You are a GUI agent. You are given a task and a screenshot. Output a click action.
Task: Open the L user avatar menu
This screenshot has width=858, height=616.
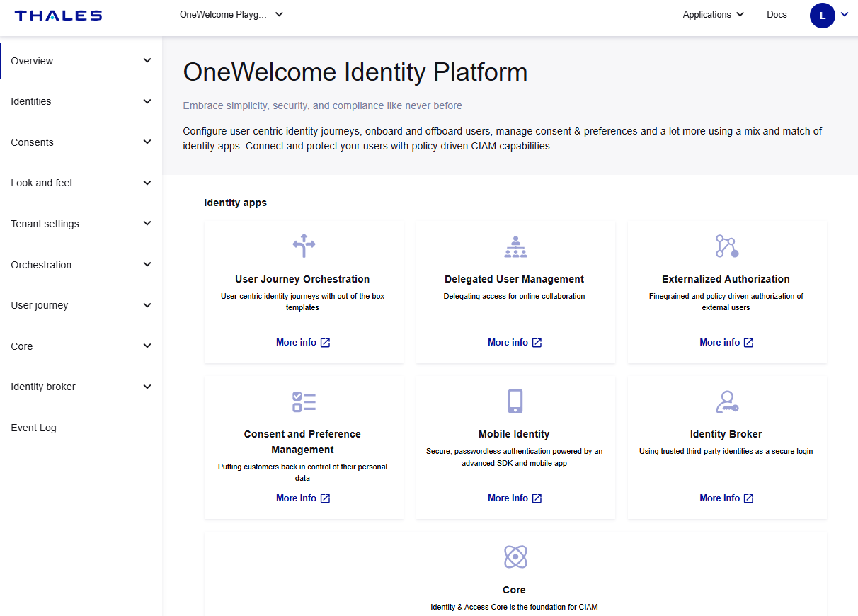point(822,15)
